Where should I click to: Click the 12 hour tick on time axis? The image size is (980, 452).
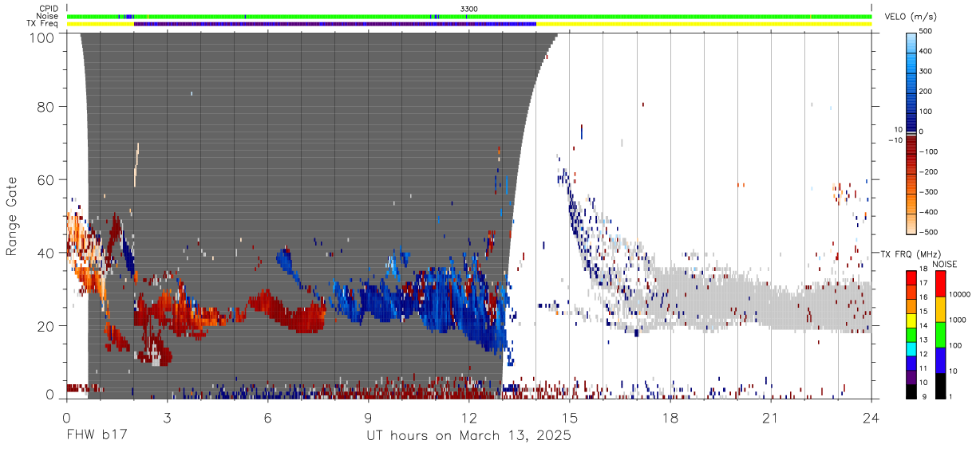click(x=469, y=417)
